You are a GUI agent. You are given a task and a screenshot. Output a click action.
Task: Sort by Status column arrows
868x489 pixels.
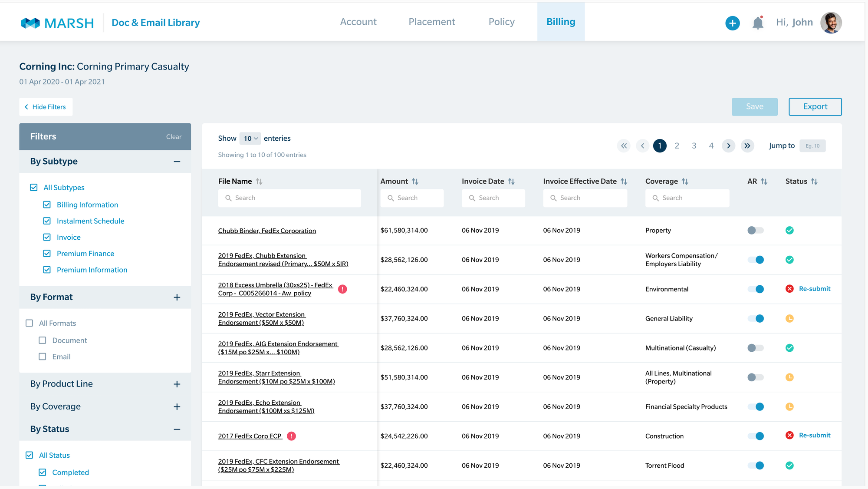pos(814,182)
